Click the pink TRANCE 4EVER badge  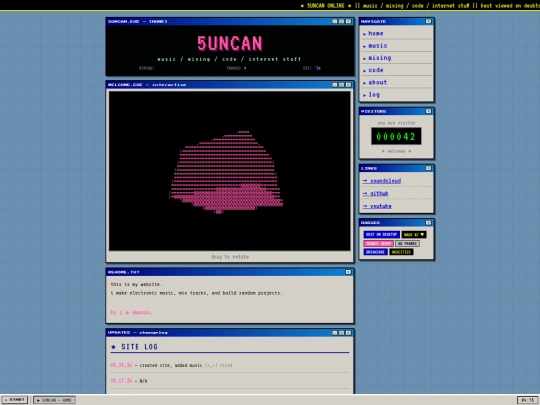click(x=378, y=243)
